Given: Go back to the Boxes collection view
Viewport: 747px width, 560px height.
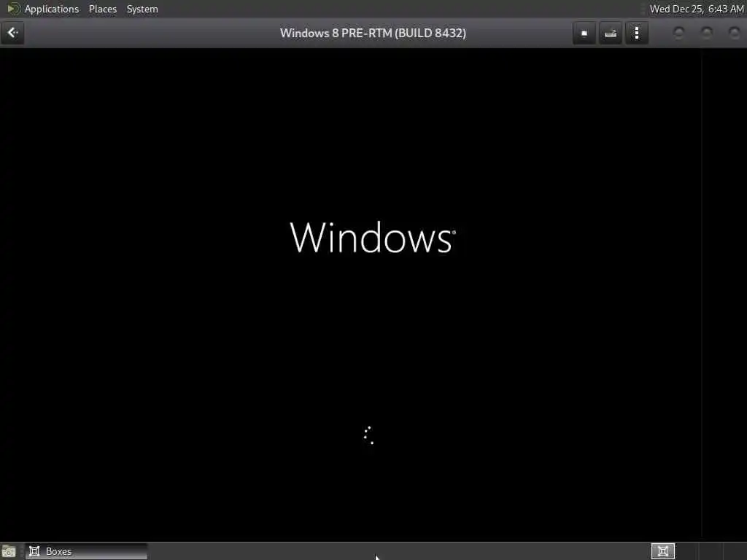Looking at the screenshot, I should coord(12,33).
